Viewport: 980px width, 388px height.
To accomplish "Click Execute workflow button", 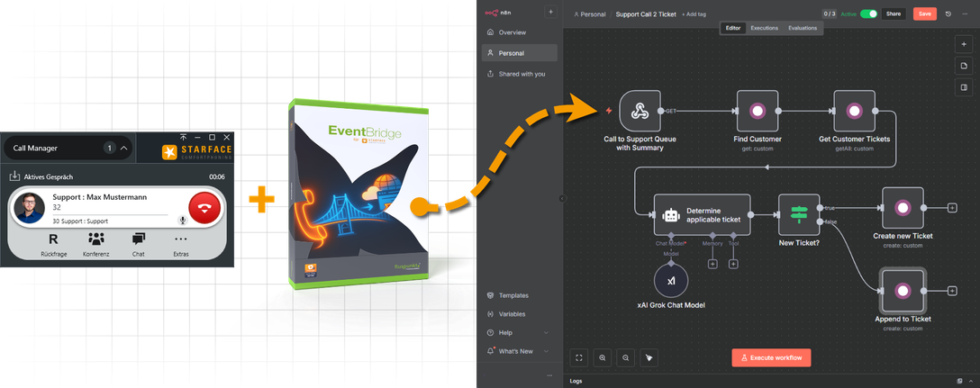I will tap(771, 357).
